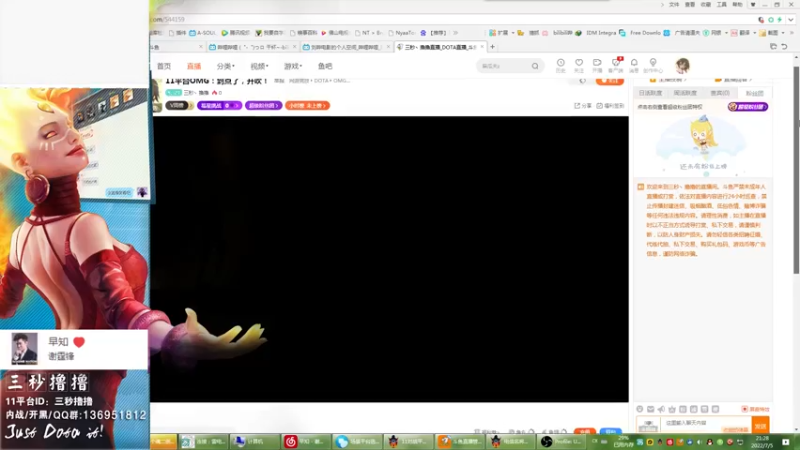
Task: Open the NetEase Music taskbar item
Action: click(x=306, y=441)
